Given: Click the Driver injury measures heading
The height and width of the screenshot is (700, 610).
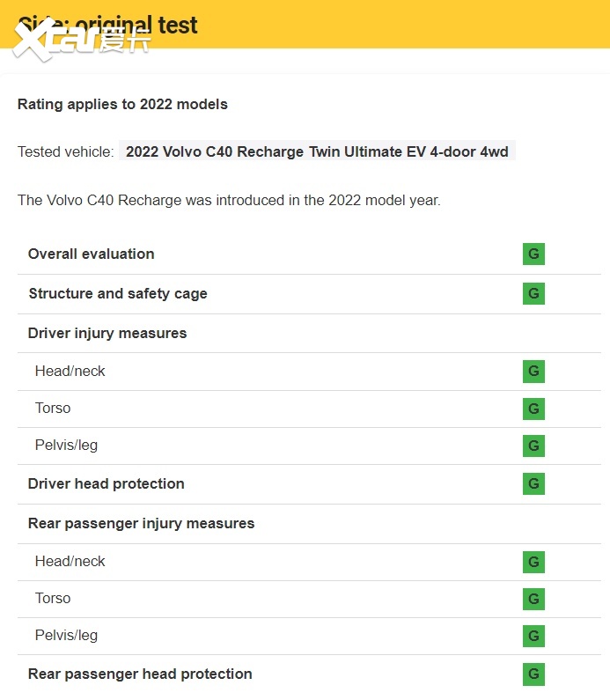Looking at the screenshot, I should [x=107, y=333].
